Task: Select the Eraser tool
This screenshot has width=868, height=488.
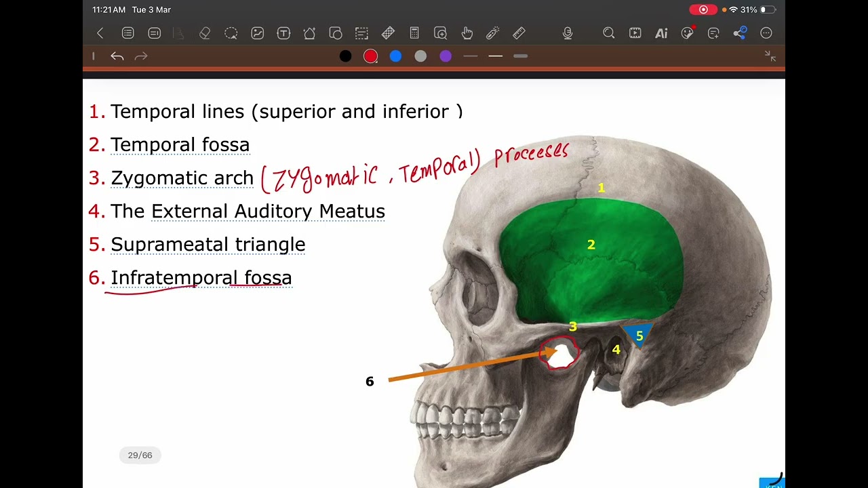Action: pyautogui.click(x=205, y=33)
